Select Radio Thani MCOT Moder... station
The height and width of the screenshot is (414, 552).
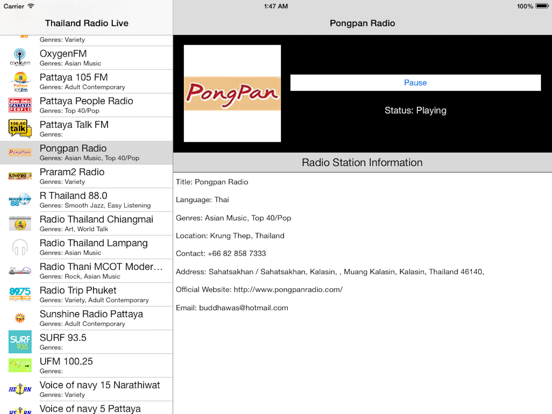pos(86,271)
